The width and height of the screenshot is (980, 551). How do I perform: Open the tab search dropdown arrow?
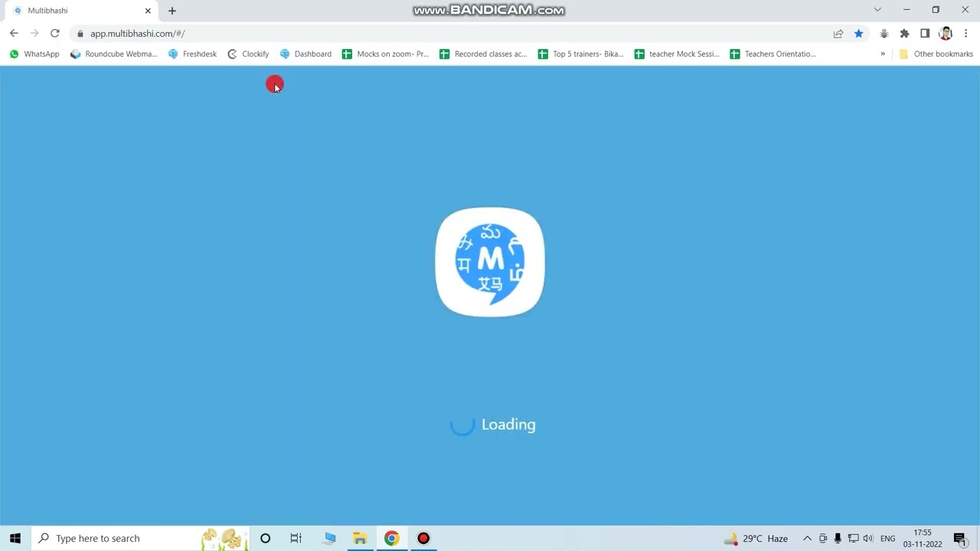(877, 10)
